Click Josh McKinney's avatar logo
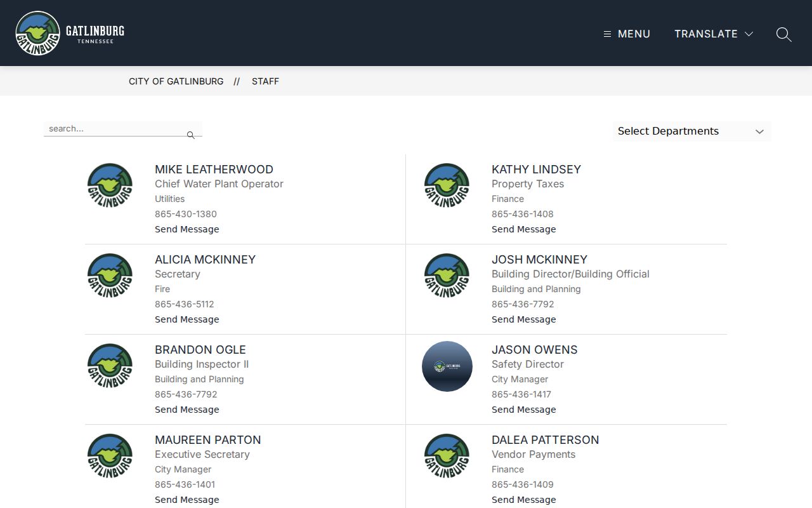This screenshot has width=812, height=508. tap(447, 275)
